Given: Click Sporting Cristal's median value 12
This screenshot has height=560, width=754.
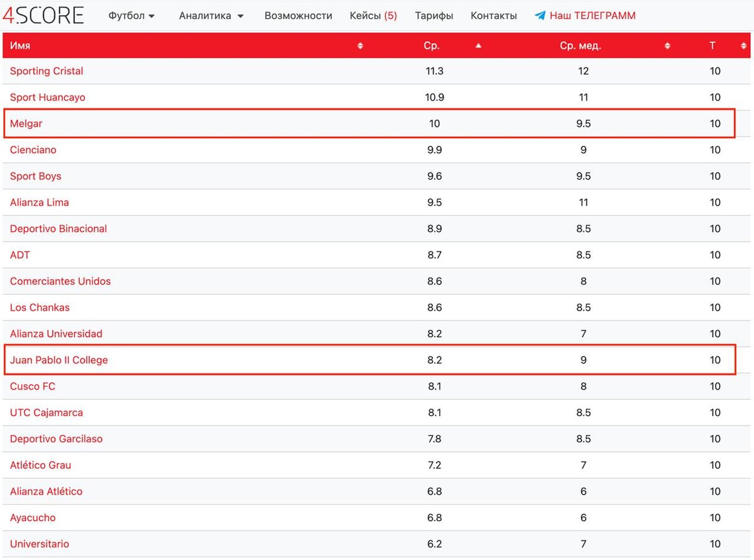Looking at the screenshot, I should pyautogui.click(x=584, y=71).
